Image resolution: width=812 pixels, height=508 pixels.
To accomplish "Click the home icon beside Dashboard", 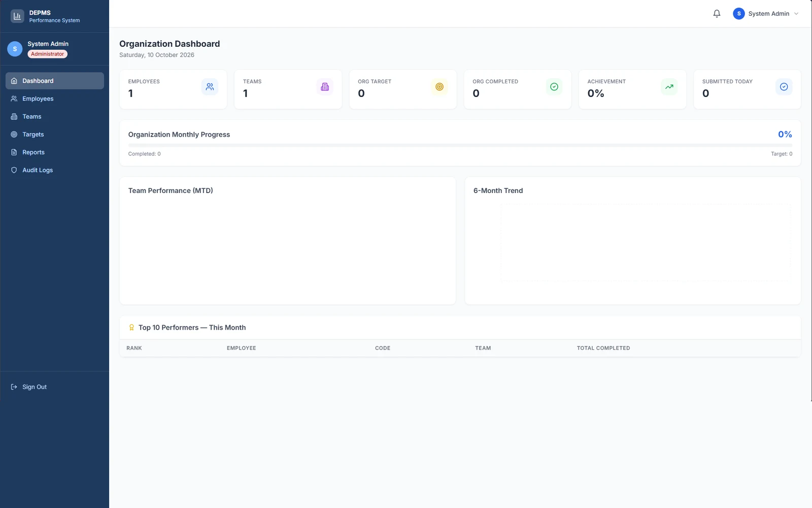I will tap(14, 81).
